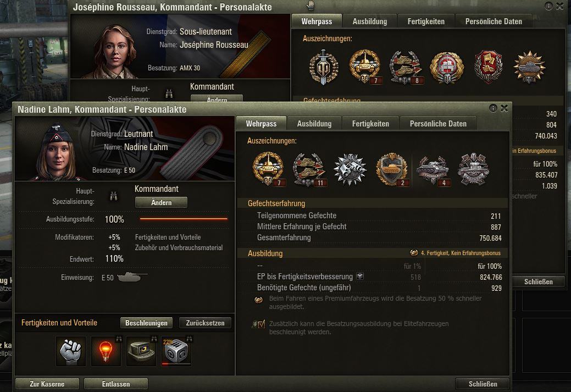Select the light bulb Sixth Sense perk icon
The height and width of the screenshot is (392, 571).
(x=106, y=351)
